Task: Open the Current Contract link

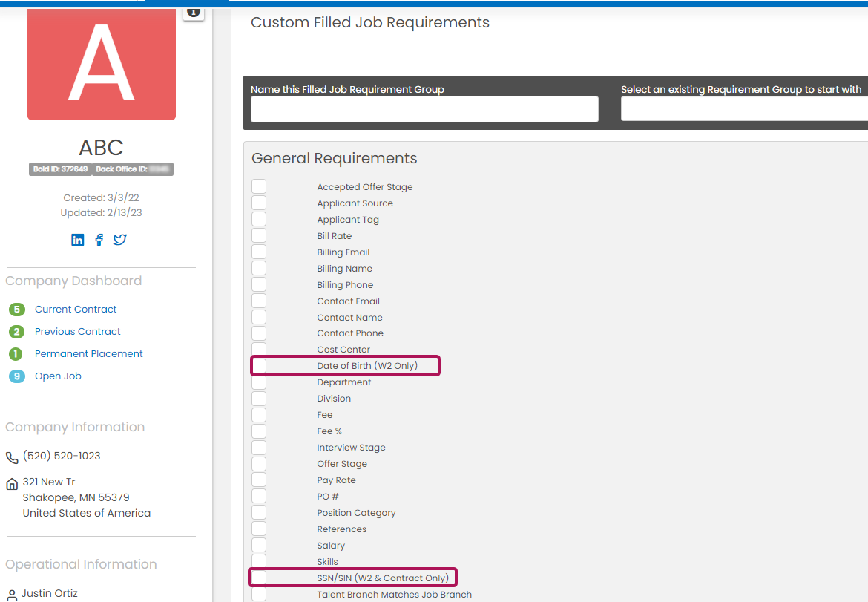Action: [x=76, y=310]
